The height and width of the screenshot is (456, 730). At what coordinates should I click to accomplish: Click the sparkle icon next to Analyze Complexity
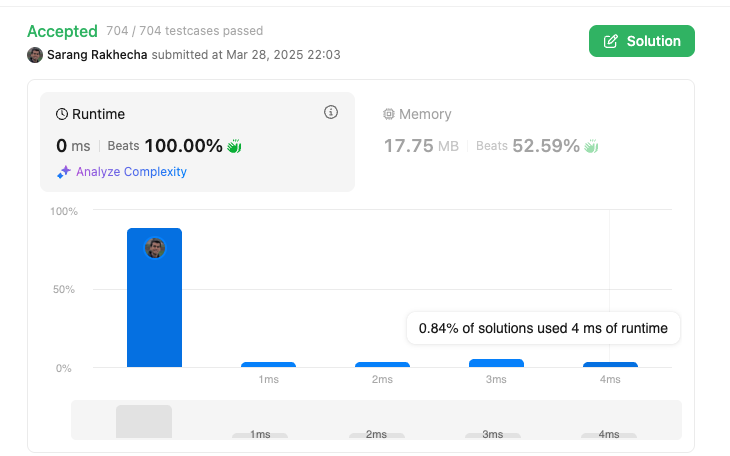click(63, 172)
